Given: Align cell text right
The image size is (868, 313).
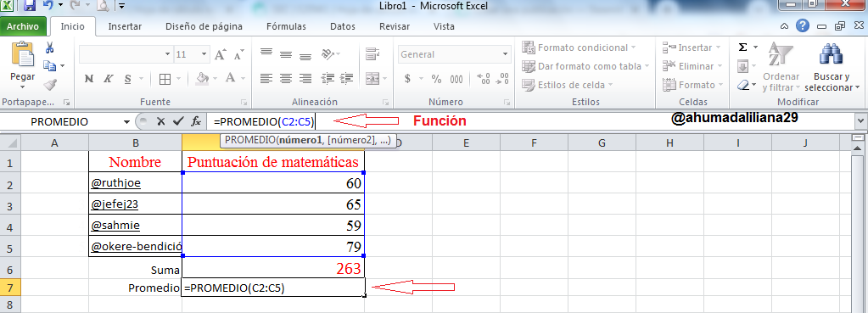Looking at the screenshot, I should 305,79.
